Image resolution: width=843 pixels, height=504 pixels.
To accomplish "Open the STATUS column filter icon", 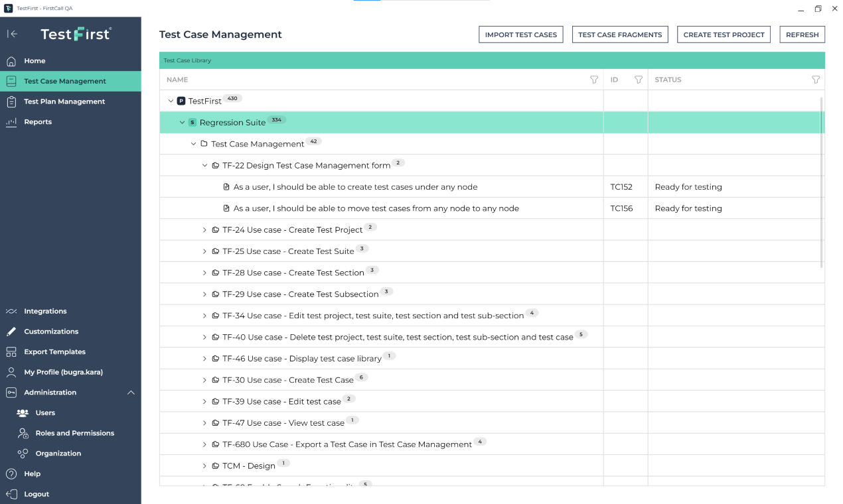I will (x=816, y=80).
